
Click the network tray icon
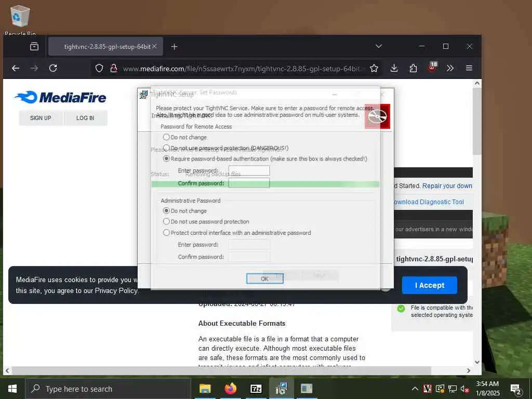(453, 389)
